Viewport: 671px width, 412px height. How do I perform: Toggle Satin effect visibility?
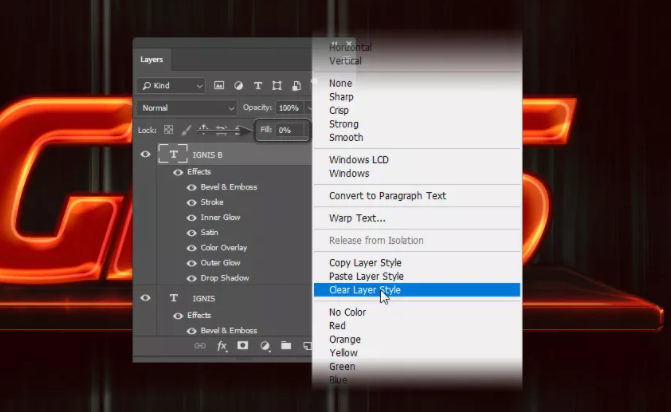tap(191, 233)
